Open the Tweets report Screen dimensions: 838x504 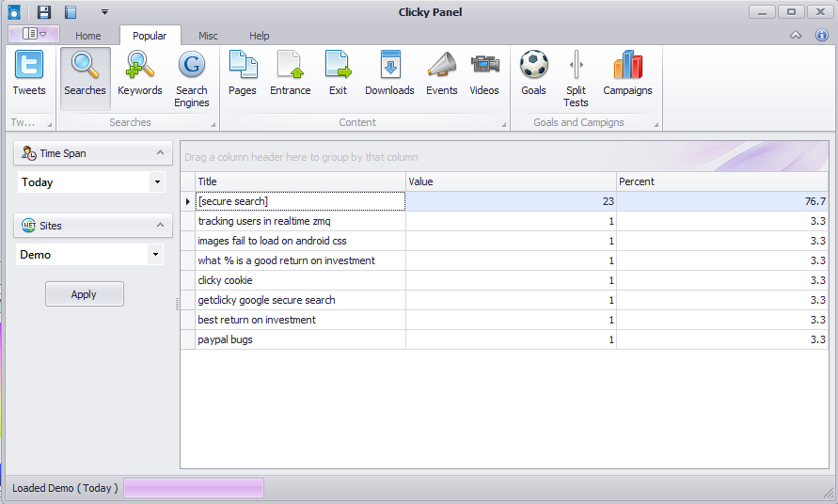[29, 73]
